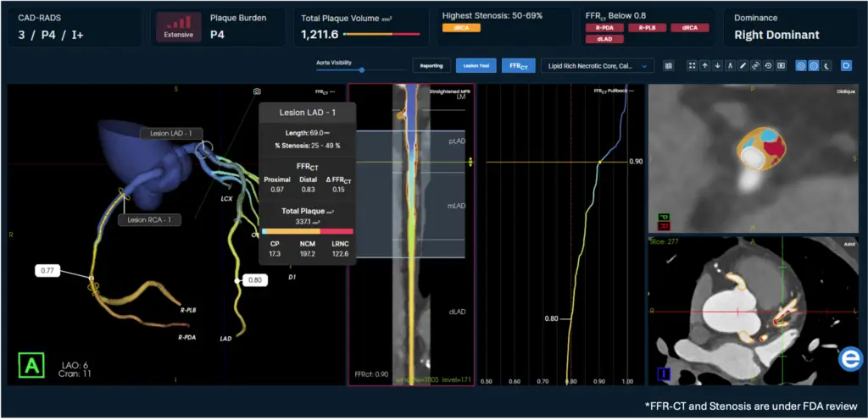Select the R-PLB FFRCT tag

click(x=647, y=27)
